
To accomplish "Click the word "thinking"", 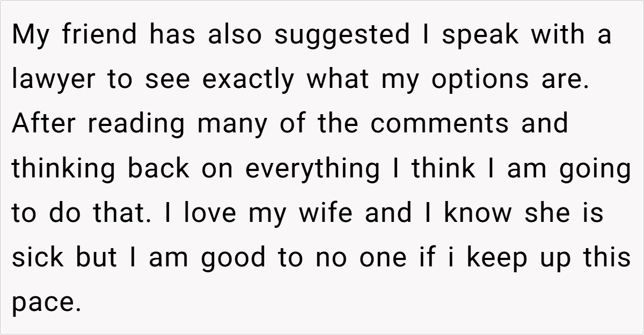I will coord(64,168).
